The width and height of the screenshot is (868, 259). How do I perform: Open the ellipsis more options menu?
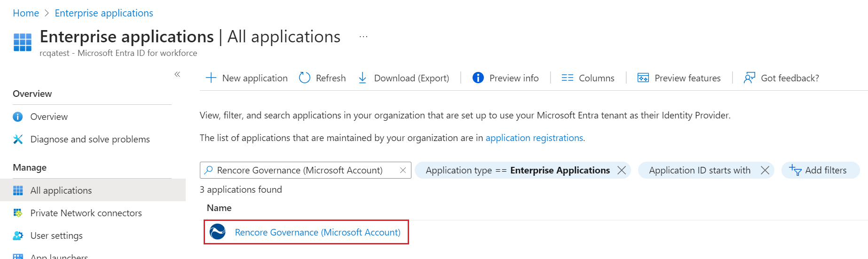tap(363, 37)
